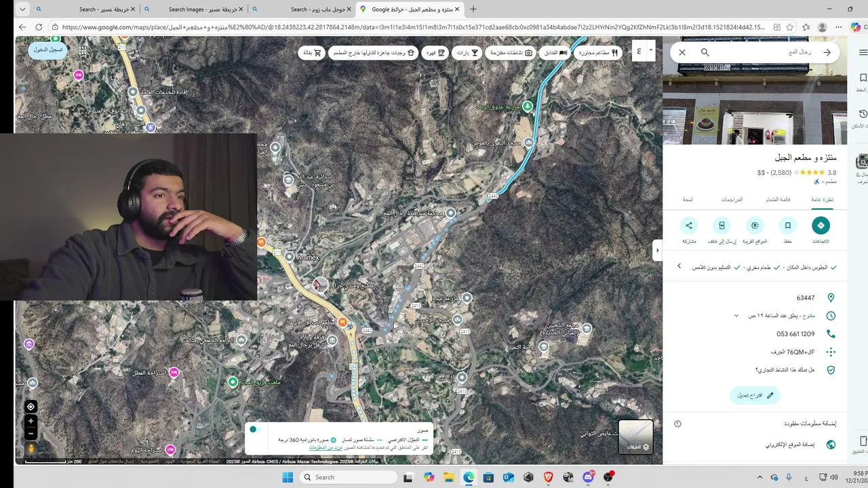The image size is (868, 488).
Task: Add this page to browser favorites
Action: pyautogui.click(x=790, y=27)
